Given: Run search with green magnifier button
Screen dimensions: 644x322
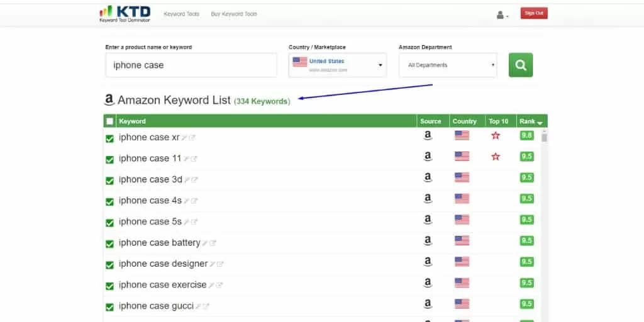Looking at the screenshot, I should pyautogui.click(x=520, y=65).
